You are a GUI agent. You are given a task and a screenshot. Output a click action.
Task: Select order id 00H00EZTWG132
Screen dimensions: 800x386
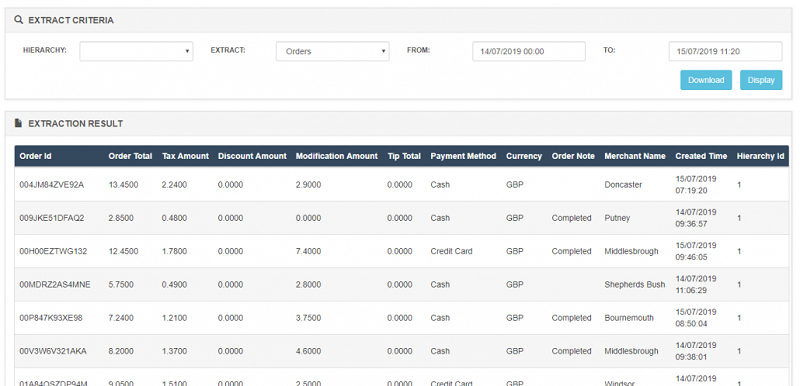pyautogui.click(x=53, y=251)
